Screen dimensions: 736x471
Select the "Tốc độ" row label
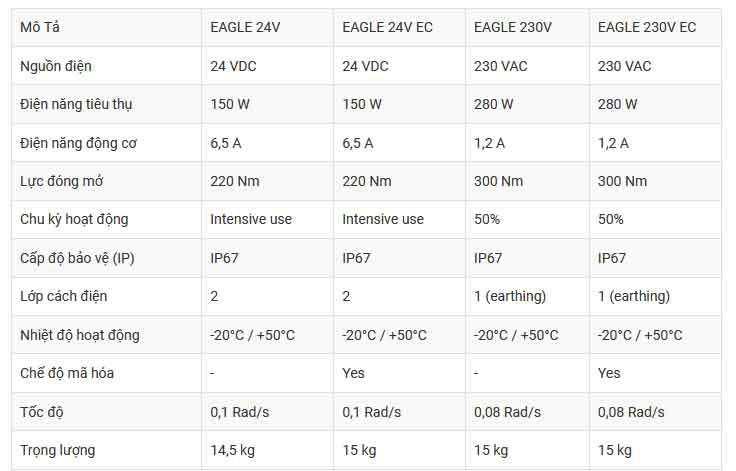(x=42, y=412)
